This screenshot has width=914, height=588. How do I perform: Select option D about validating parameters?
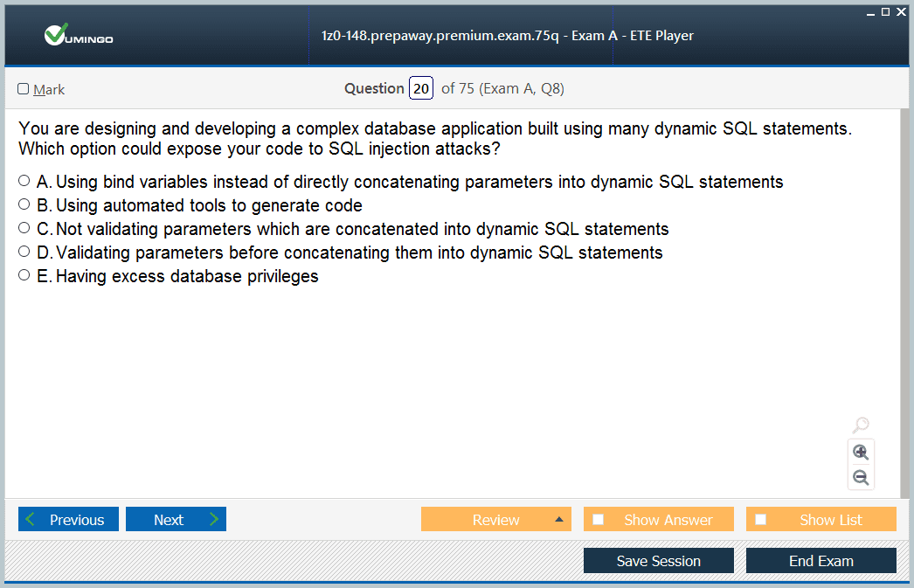pos(24,251)
